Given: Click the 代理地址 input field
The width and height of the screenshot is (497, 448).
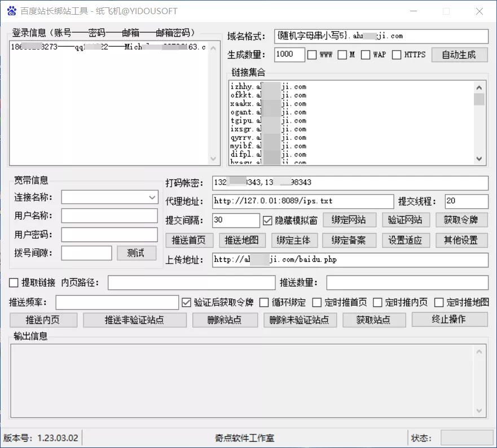Looking at the screenshot, I should click(303, 201).
